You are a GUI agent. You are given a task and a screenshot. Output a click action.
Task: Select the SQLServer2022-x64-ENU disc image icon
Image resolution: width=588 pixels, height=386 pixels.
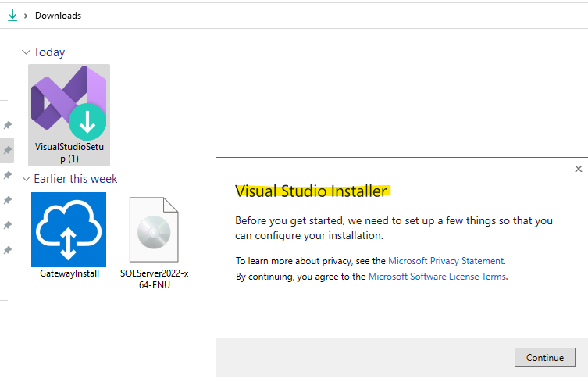(x=154, y=230)
